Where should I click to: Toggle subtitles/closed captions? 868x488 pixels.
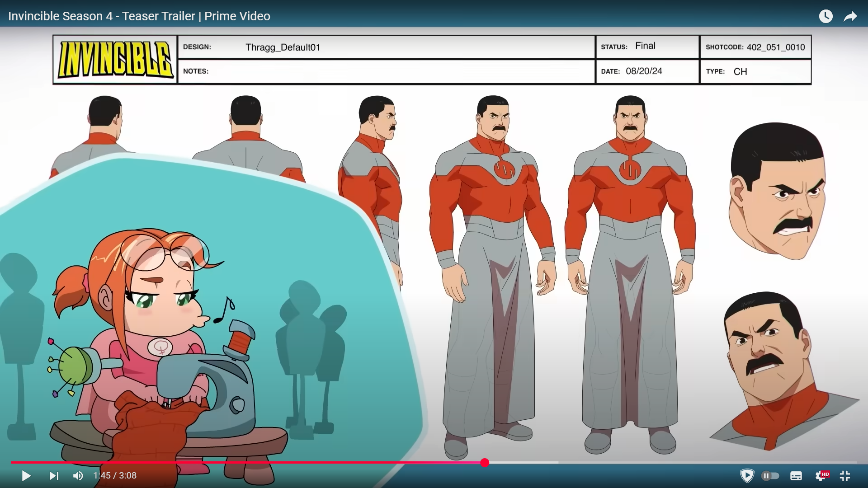tap(796, 476)
